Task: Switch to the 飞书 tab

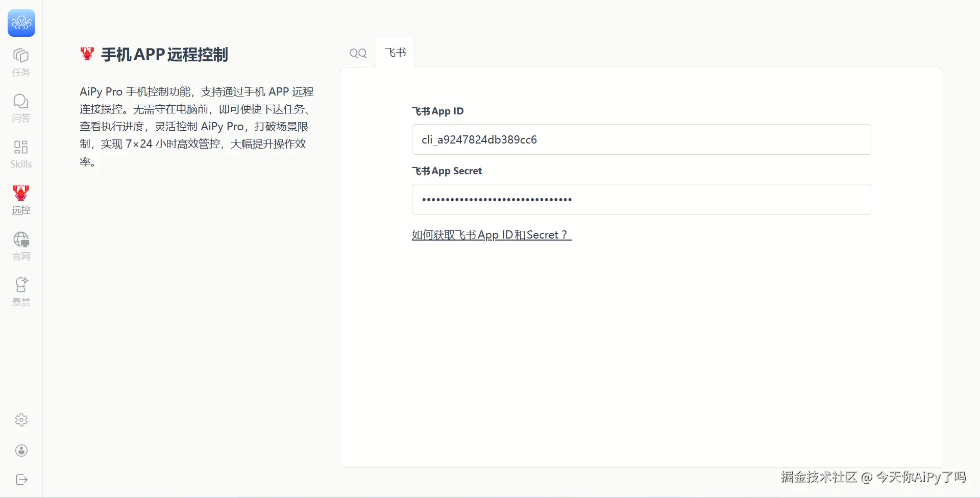Action: click(x=396, y=53)
